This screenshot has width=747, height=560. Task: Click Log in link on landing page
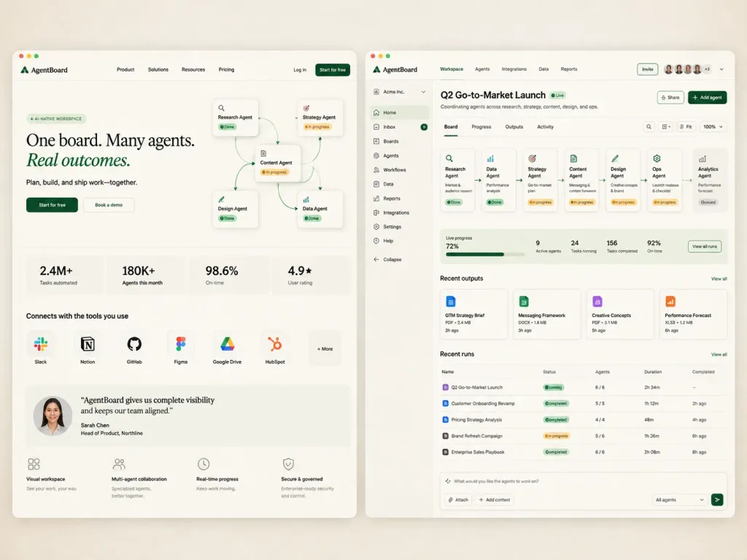tap(300, 70)
